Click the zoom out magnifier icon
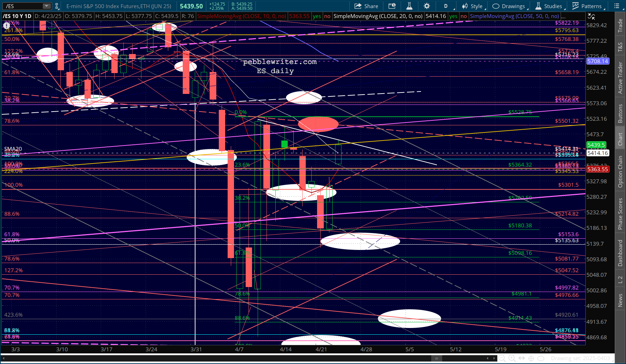Viewport: 626px width, 364px height. click(x=502, y=358)
